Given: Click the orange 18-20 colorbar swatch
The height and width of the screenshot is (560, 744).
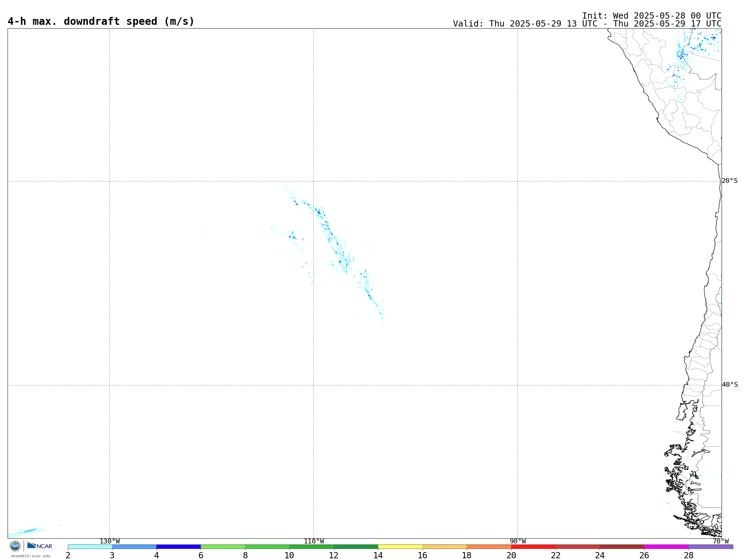Looking at the screenshot, I should (489, 547).
